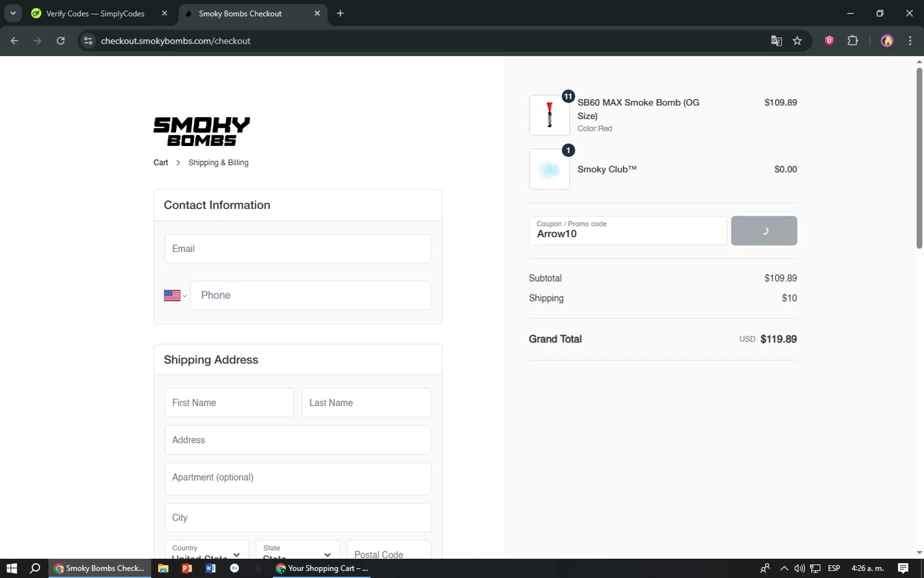Close the Smoky Bombs Checkout tab

(317, 14)
